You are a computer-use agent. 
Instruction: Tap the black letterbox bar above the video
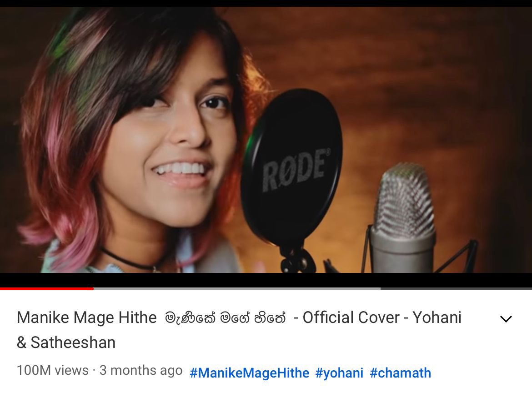266,3
